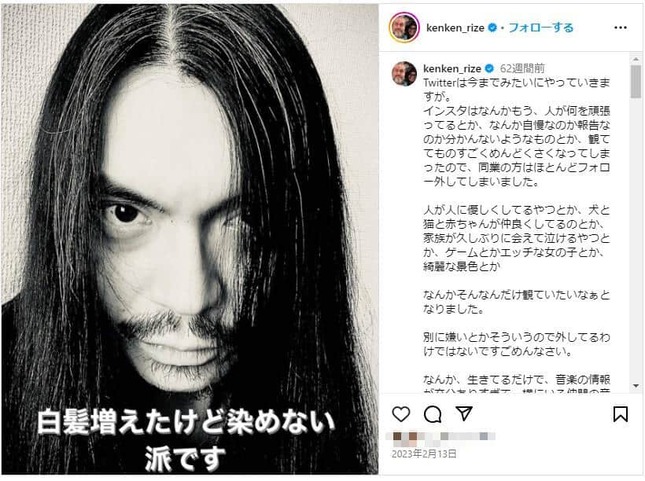Click the black-and-white portrait photo
This screenshot has width=645, height=481.
point(190,239)
